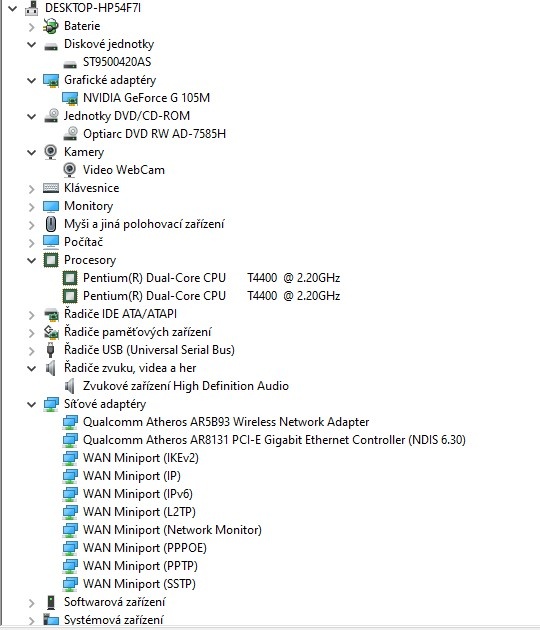Screen dimensions: 540x630
Task: Click the icon next to AR8131 Ethernet Controller
Action: (70, 440)
